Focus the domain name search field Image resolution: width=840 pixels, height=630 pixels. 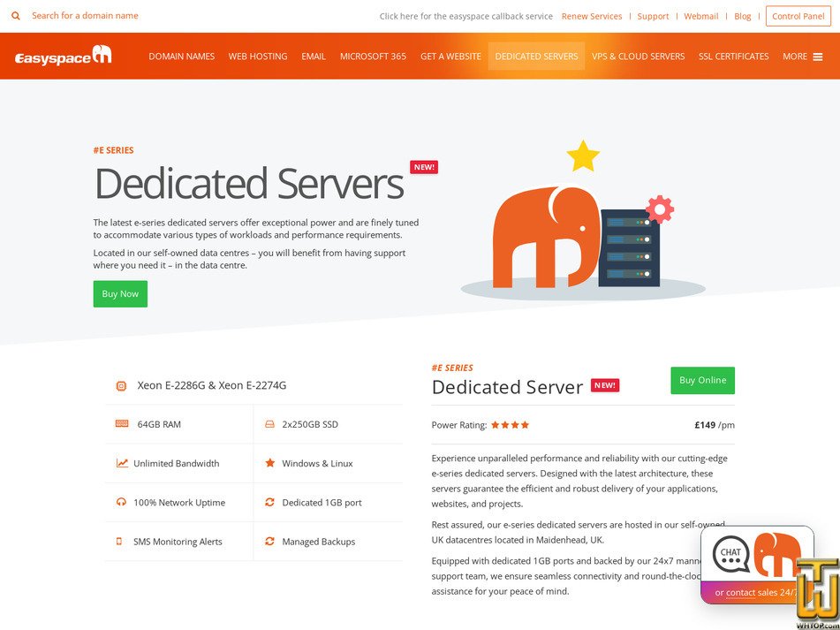(x=85, y=16)
